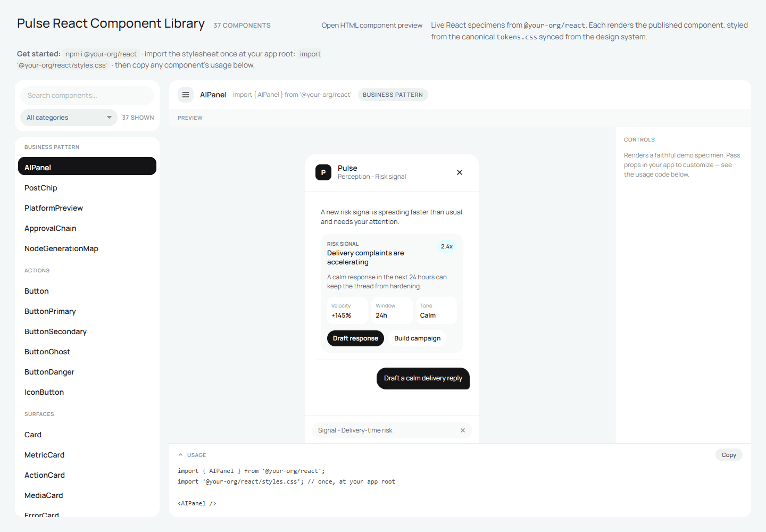This screenshot has height=532, width=766.
Task: Select MediaCard component
Action: (x=87, y=495)
